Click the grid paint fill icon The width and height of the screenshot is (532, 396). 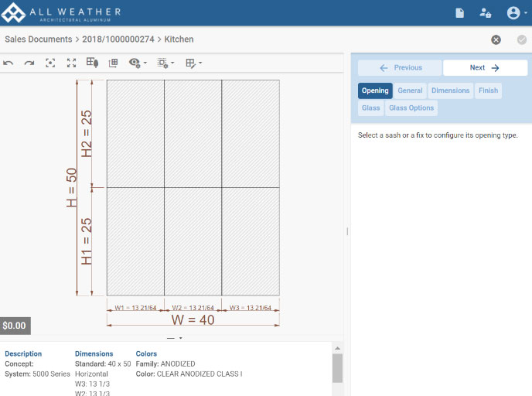(92, 63)
